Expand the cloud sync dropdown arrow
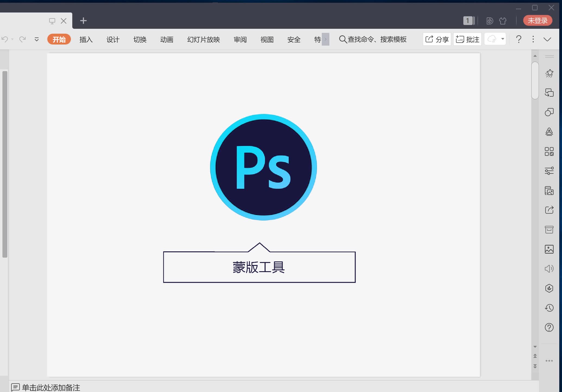This screenshot has height=392, width=562. [x=503, y=39]
